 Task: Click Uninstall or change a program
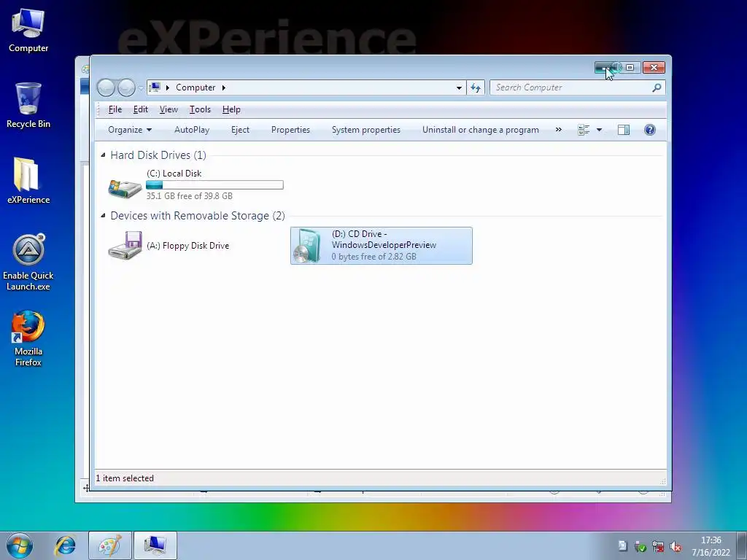tap(480, 130)
